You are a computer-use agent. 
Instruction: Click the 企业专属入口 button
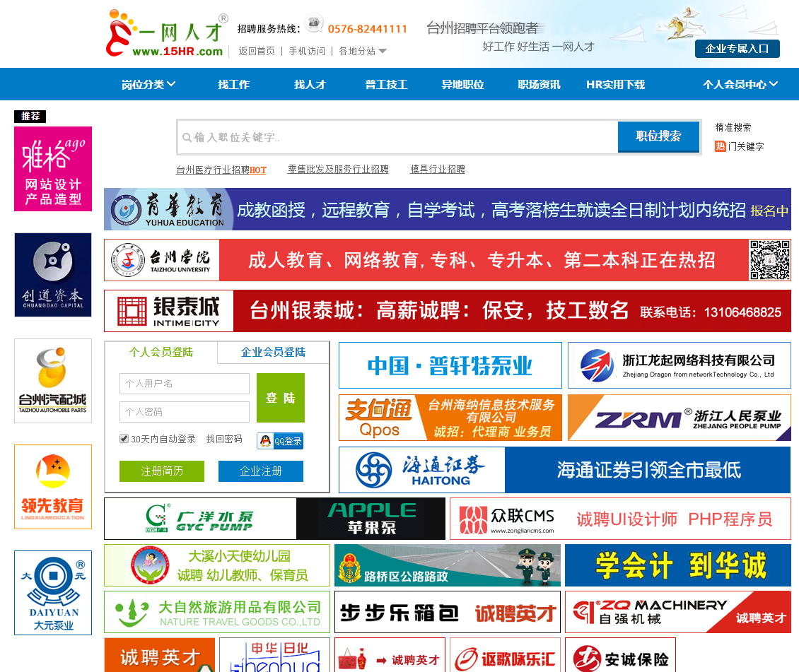pos(737,49)
